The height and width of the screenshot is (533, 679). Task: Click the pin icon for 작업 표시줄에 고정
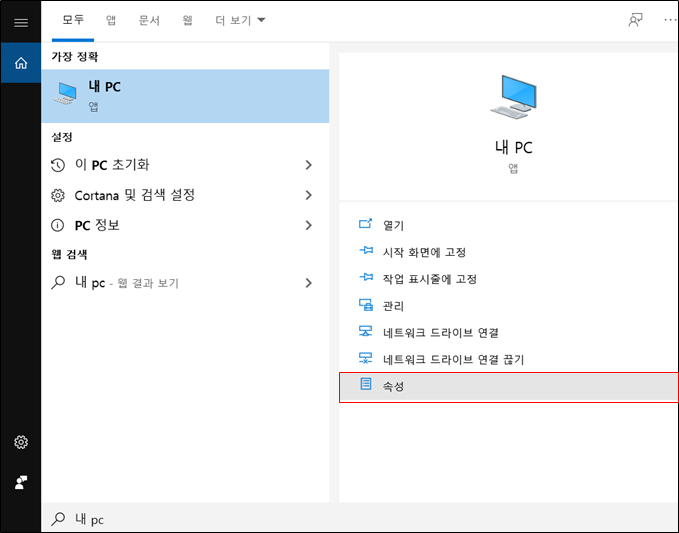pyautogui.click(x=366, y=277)
